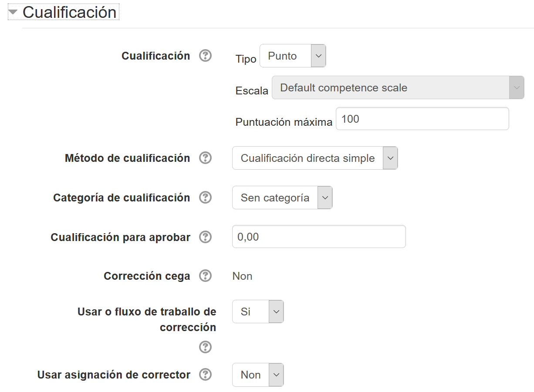534x392 pixels.
Task: Collapse the Cualificación section triangle
Action: click(x=13, y=13)
